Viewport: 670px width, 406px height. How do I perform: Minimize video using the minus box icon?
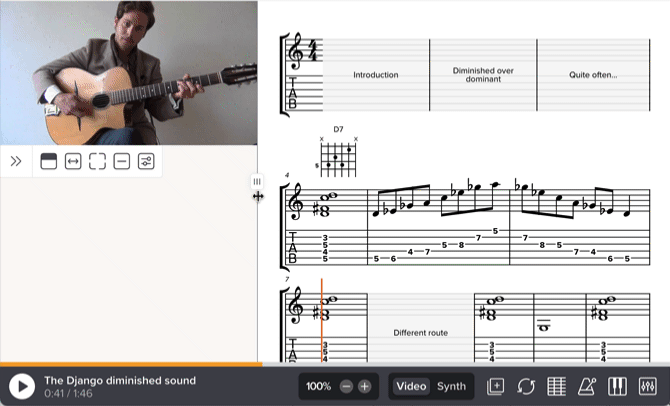[122, 161]
